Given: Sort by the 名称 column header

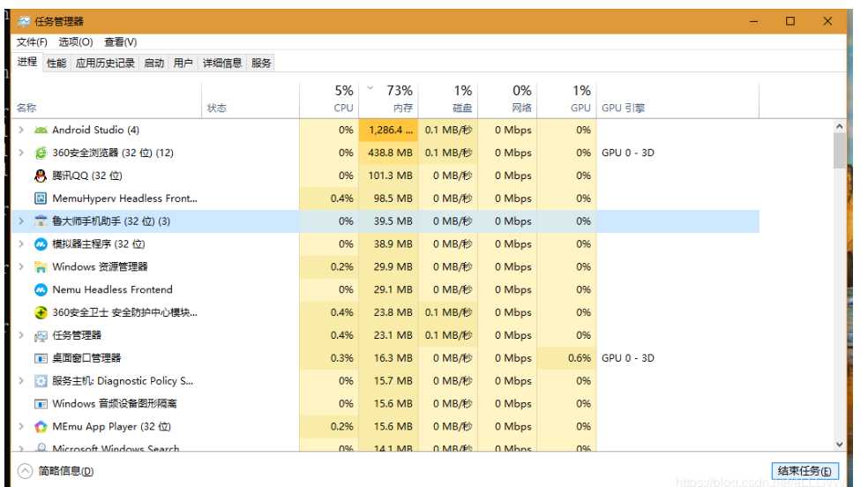Looking at the screenshot, I should pyautogui.click(x=107, y=100).
